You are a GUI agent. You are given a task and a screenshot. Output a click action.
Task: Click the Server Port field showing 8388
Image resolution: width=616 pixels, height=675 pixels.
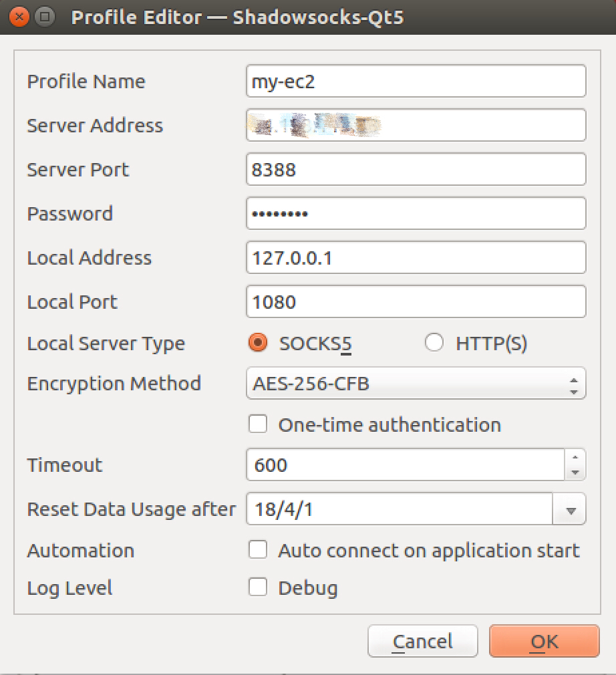(x=416, y=170)
